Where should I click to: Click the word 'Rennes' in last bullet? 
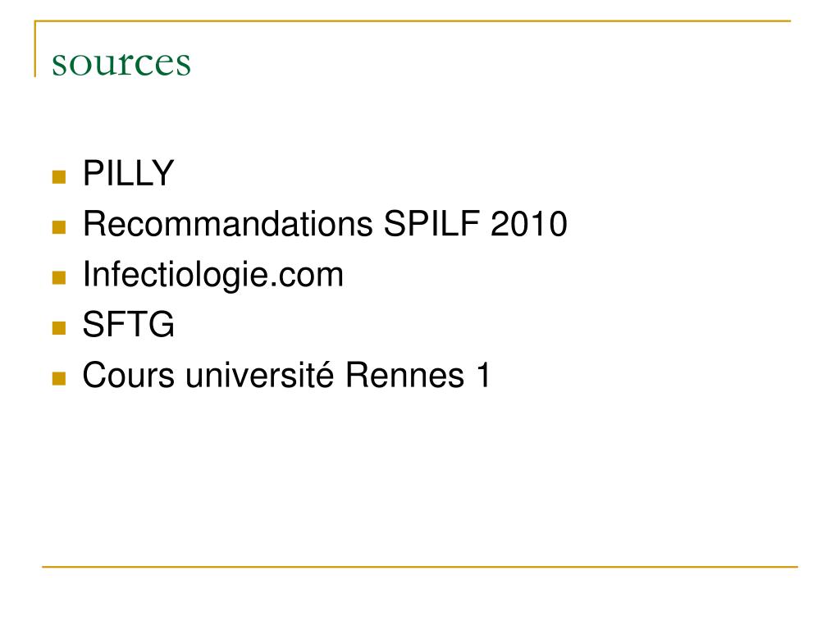coord(404,375)
